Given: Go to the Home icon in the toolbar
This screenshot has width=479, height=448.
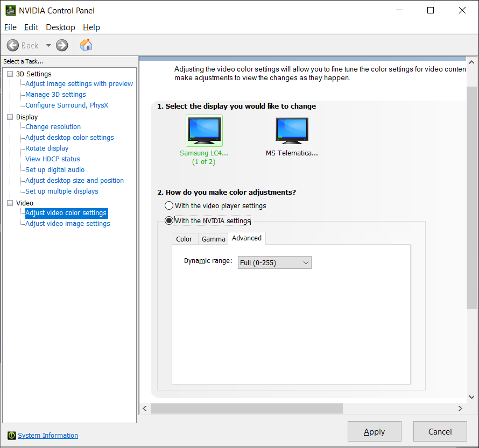Looking at the screenshot, I should tap(86, 45).
